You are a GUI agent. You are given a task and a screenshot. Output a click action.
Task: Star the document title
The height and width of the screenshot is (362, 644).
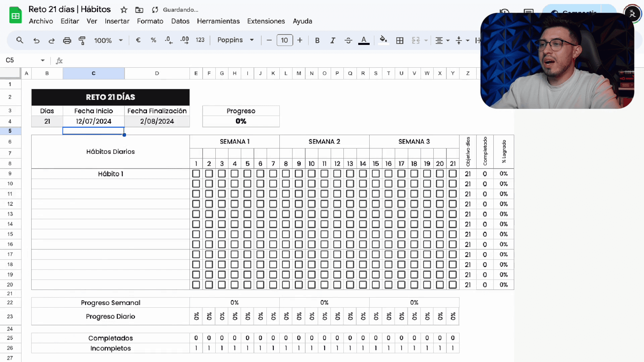point(124,10)
